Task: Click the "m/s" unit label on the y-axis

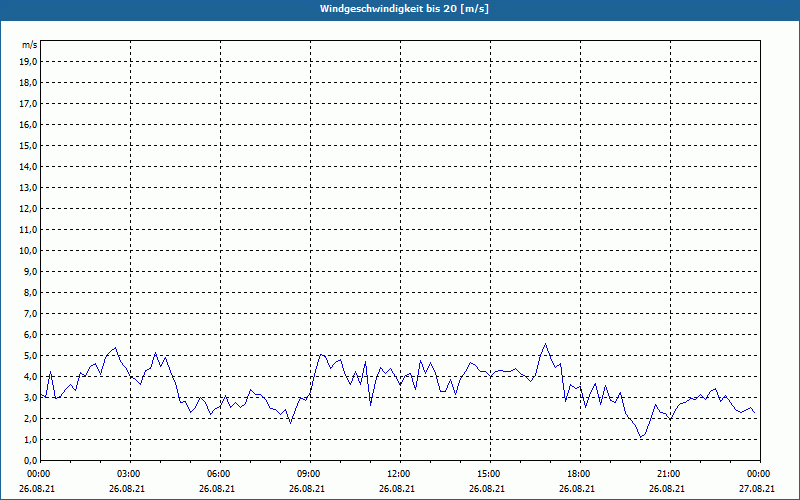Action: pyautogui.click(x=30, y=45)
